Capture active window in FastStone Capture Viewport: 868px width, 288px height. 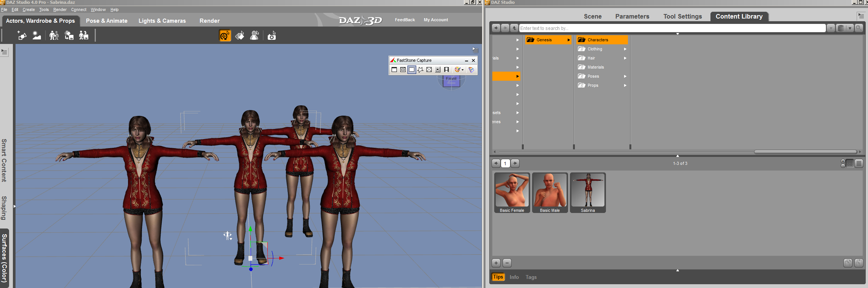click(394, 70)
